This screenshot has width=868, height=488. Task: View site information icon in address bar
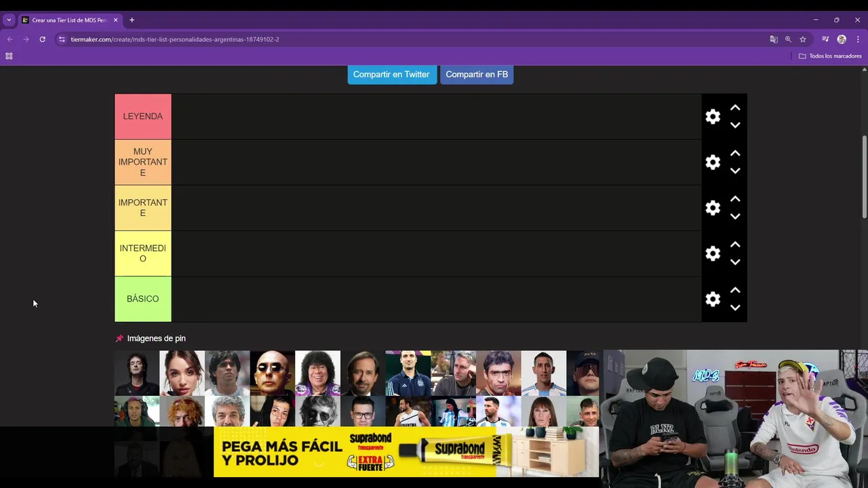(x=62, y=39)
